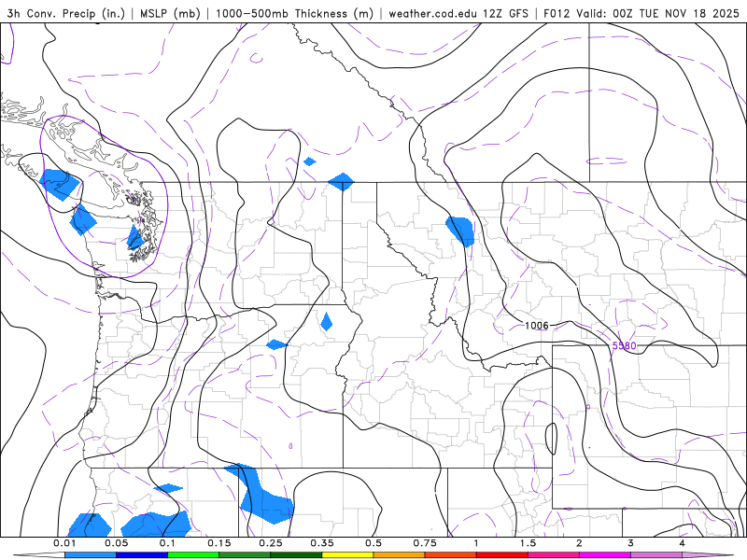Click the '0.75' colorbar value
Image resolution: width=747 pixels, height=560 pixels.
tap(425, 543)
